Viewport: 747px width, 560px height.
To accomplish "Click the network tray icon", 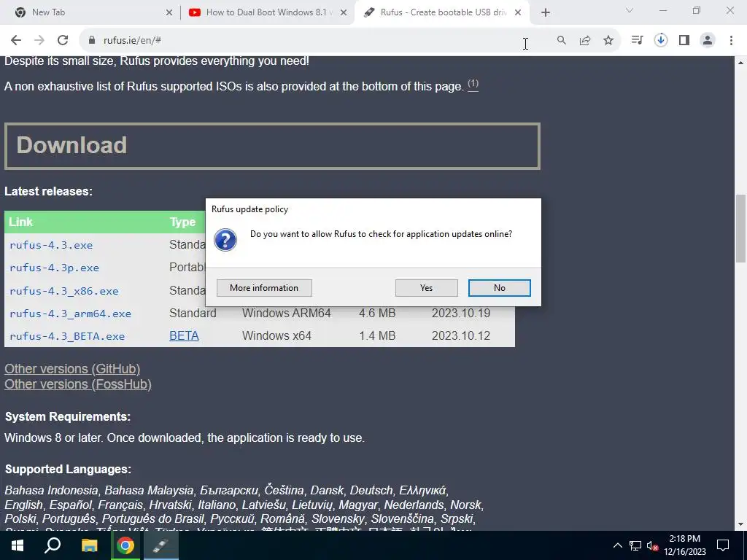I will click(635, 545).
